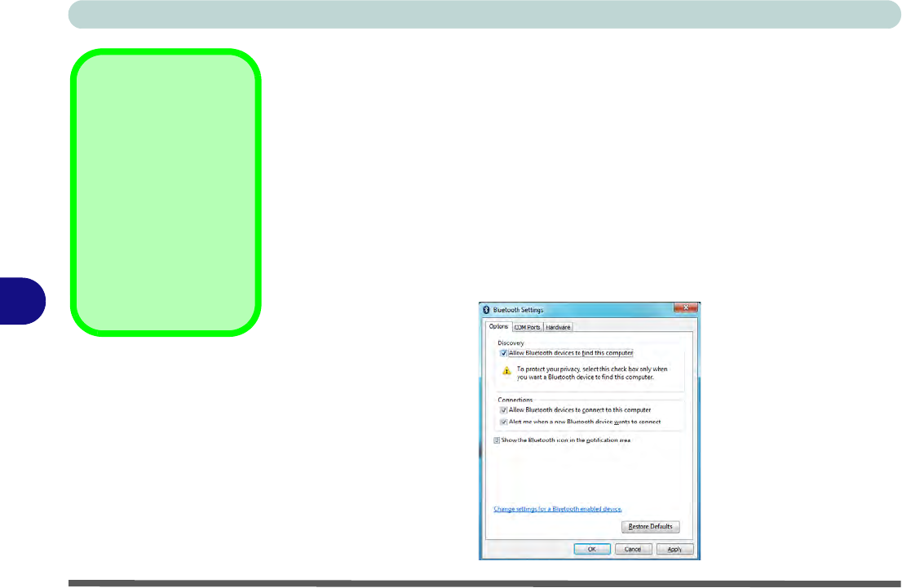The image size is (902, 588).
Task: Click the Restore Defaults button
Action: pyautogui.click(x=651, y=527)
